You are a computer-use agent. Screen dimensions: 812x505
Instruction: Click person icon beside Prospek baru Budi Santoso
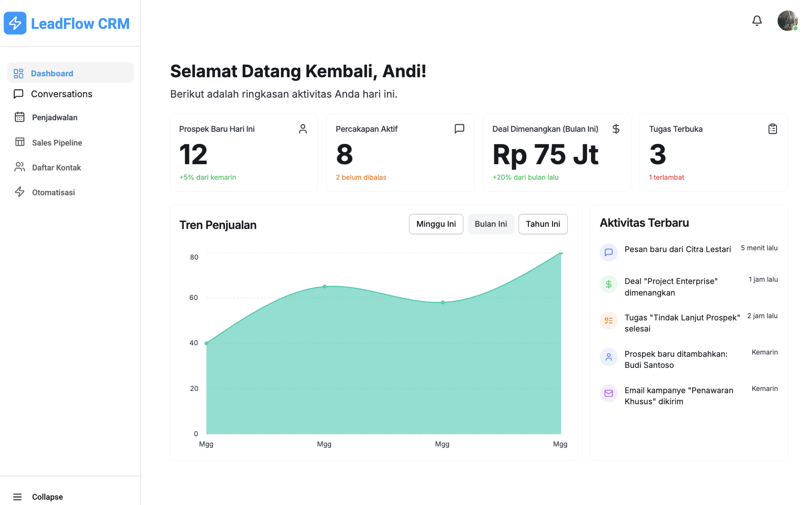(609, 357)
